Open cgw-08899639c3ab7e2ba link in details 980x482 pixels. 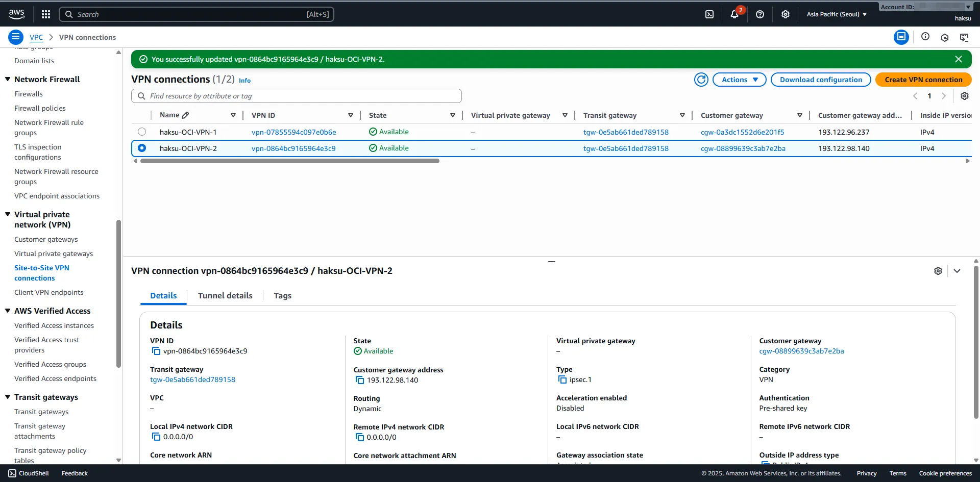[801, 351]
